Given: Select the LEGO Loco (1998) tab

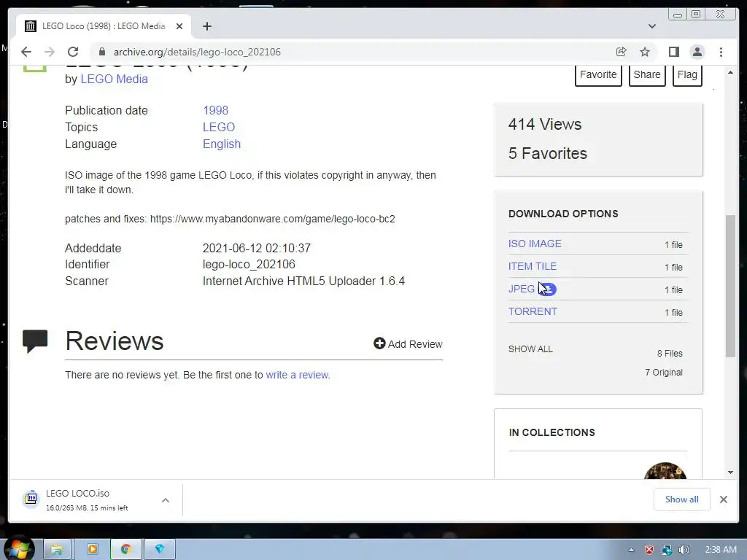Looking at the screenshot, I should [104, 26].
